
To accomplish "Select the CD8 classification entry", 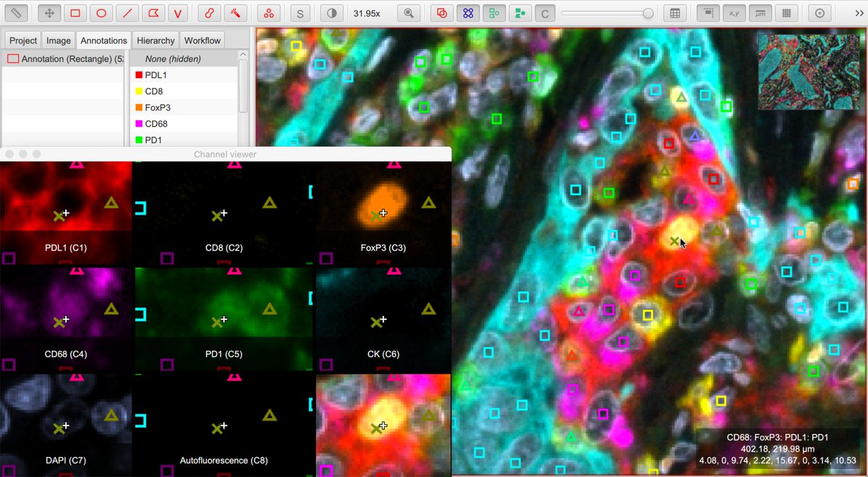I will 152,91.
